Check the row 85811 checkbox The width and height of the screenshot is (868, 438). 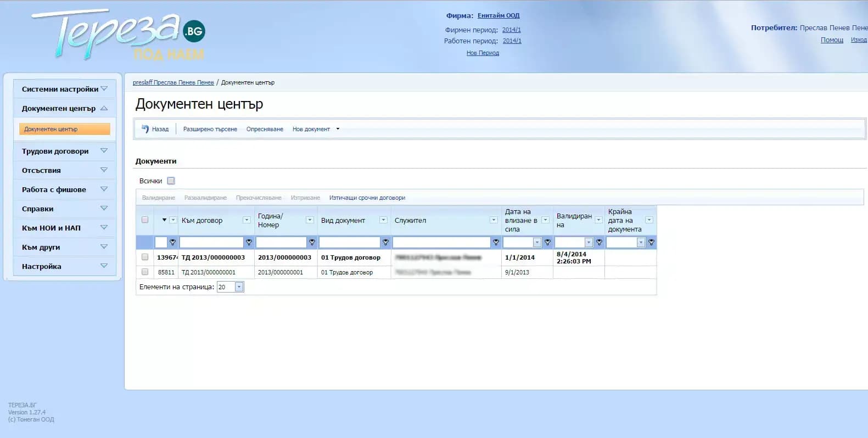(x=145, y=272)
